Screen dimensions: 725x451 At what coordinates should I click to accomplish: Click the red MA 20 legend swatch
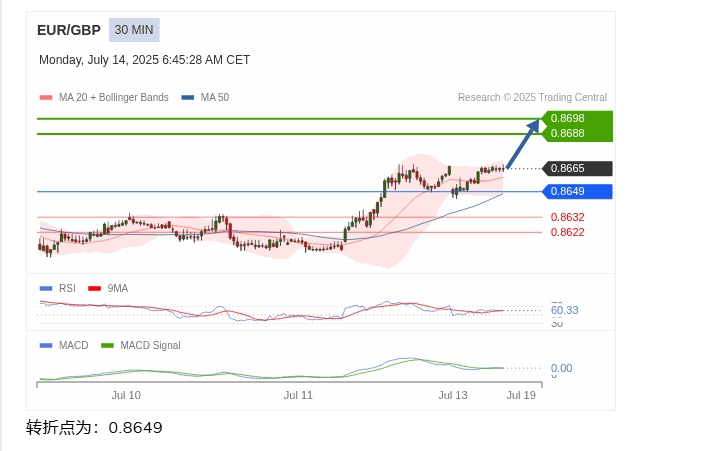(46, 98)
